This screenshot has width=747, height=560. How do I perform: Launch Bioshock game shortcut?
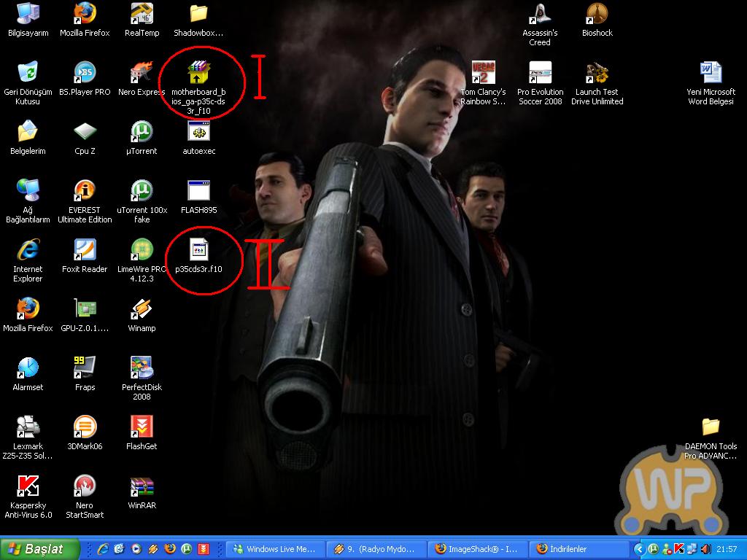pos(597,20)
